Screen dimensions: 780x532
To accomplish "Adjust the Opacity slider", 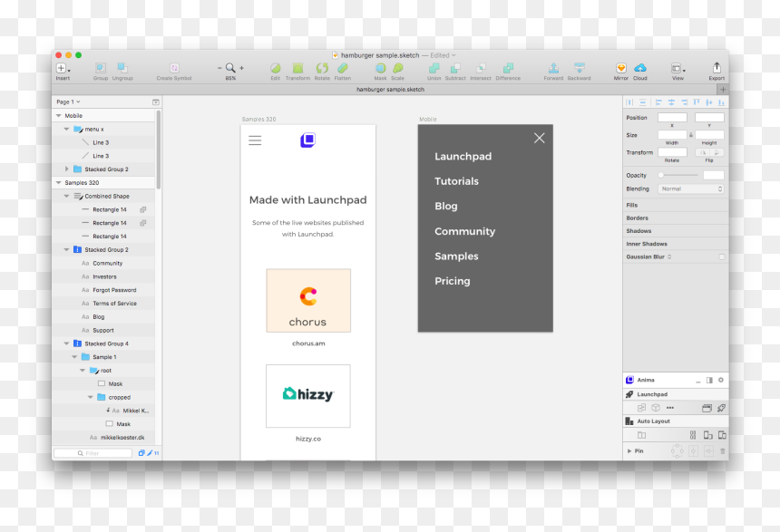I will coord(678,175).
